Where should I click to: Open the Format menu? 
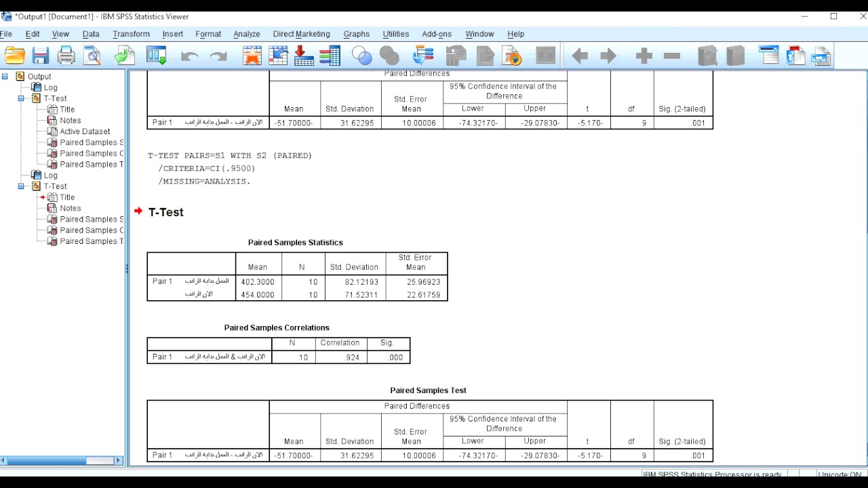(x=208, y=34)
